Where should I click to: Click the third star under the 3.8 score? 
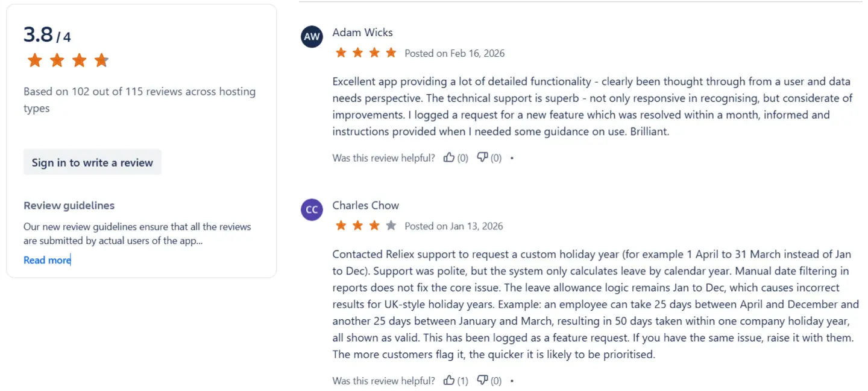click(x=79, y=60)
